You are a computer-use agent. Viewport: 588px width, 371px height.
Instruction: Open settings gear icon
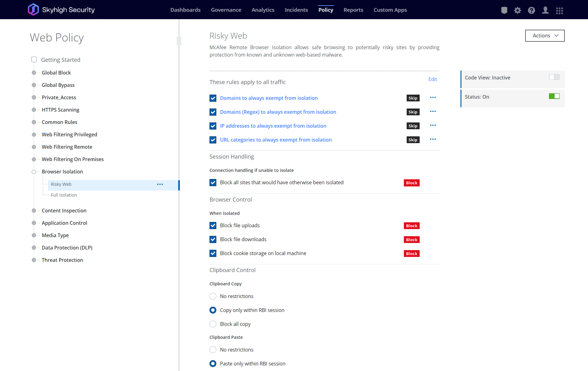[517, 10]
